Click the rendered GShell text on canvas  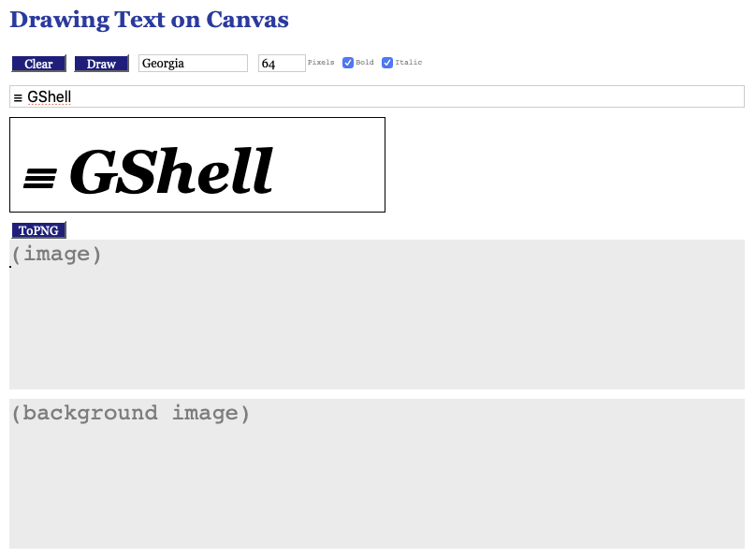click(171, 172)
